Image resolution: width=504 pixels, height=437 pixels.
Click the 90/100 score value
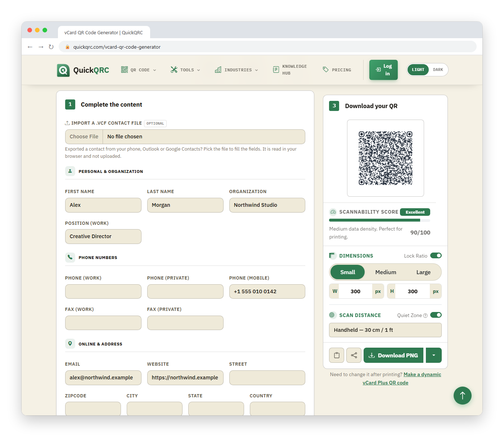click(x=420, y=232)
